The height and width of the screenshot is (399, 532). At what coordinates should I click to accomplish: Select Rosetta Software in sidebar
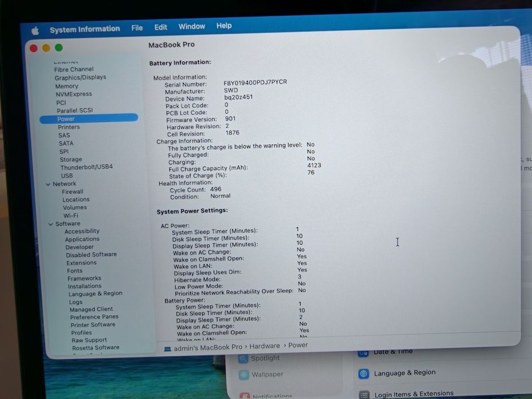pyautogui.click(x=96, y=348)
